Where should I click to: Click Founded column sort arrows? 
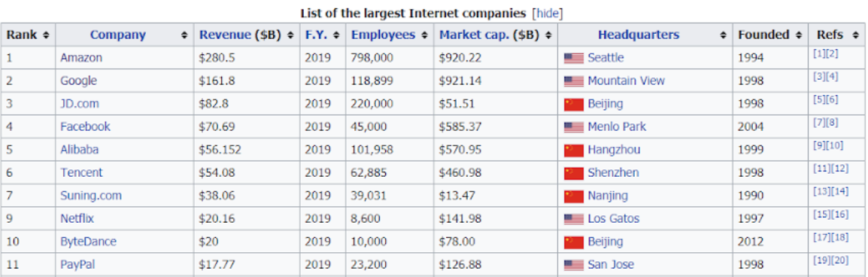[x=798, y=35]
